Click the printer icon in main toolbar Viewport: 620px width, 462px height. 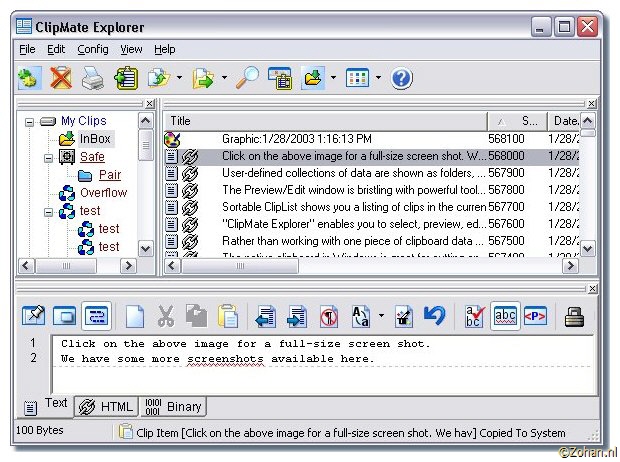point(93,78)
